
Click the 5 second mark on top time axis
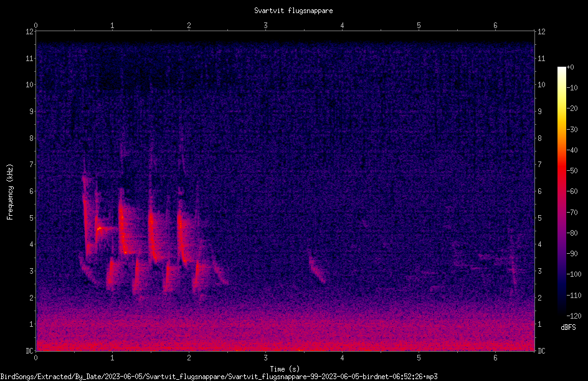(419, 26)
